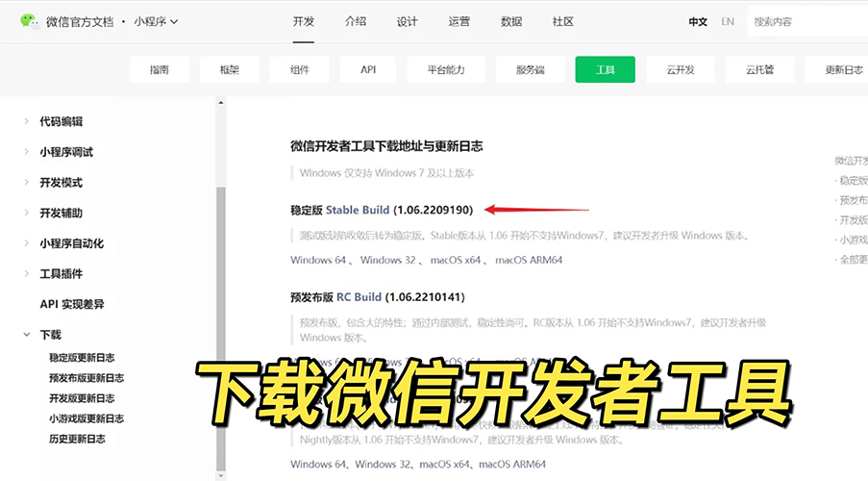Image resolution: width=868 pixels, height=481 pixels.
Task: Click the sidebar scrollbar thumb
Action: click(x=221, y=328)
